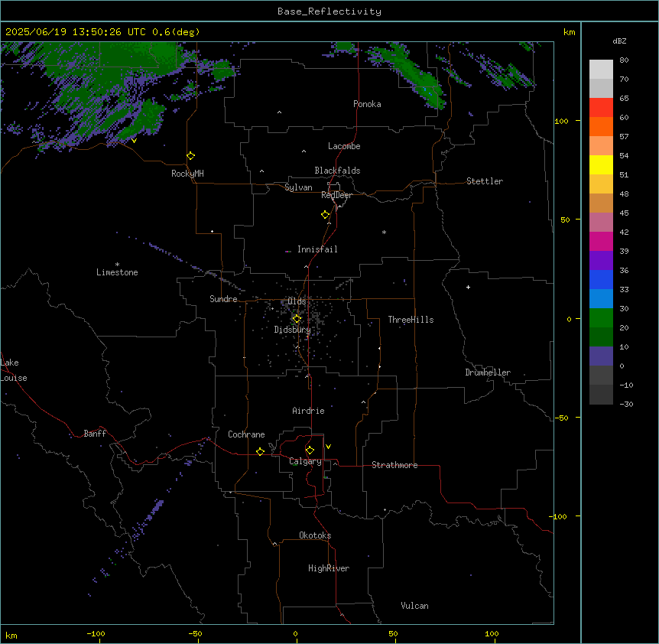Viewport: 659px width, 644px height.
Task: Click the Base_Reflectivity title text
Action: [x=329, y=11]
